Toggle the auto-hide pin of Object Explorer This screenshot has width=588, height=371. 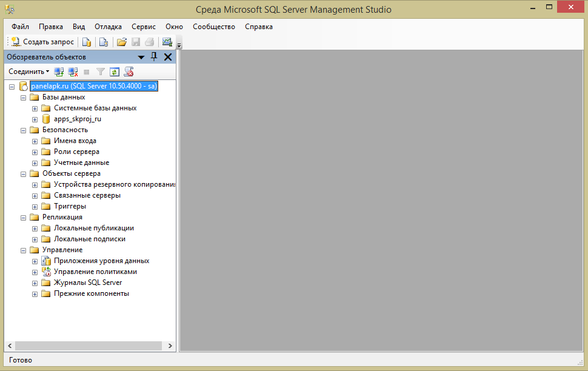point(154,56)
